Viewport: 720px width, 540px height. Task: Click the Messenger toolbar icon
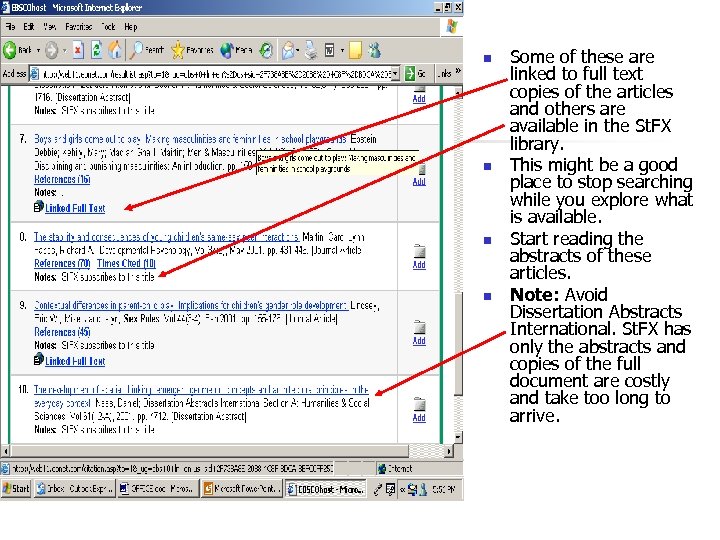tap(375, 50)
